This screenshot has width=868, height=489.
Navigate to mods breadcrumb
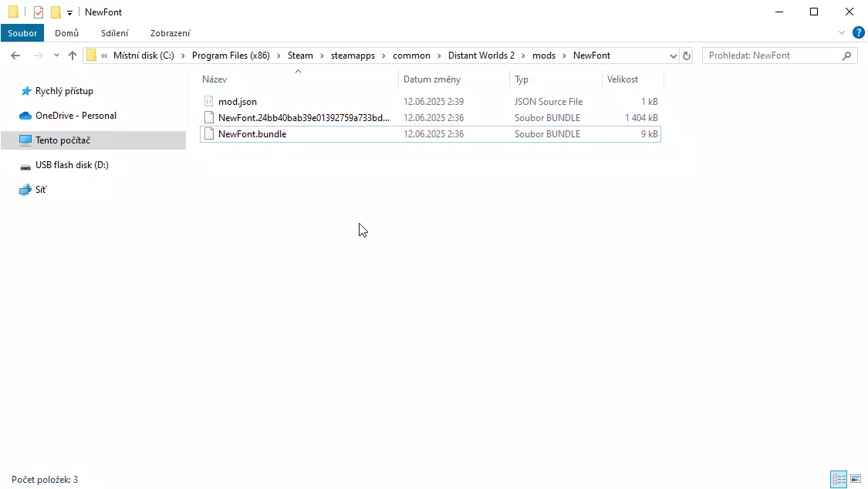pyautogui.click(x=544, y=56)
